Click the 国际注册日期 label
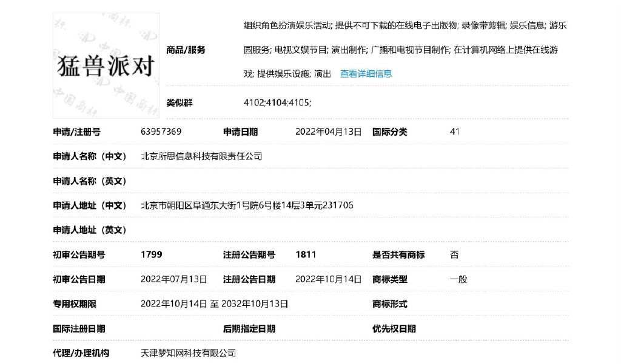The height and width of the screenshot is (364, 621). 79,329
